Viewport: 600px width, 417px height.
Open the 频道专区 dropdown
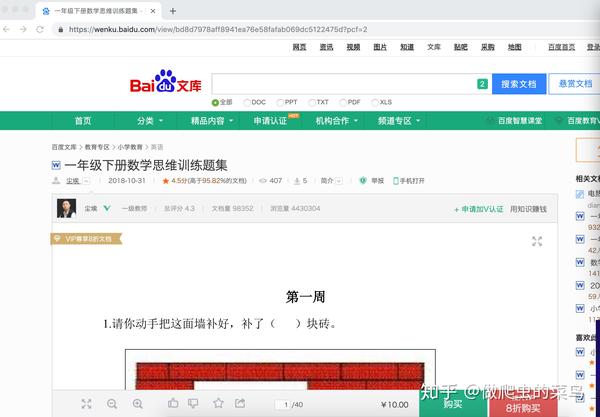(399, 121)
